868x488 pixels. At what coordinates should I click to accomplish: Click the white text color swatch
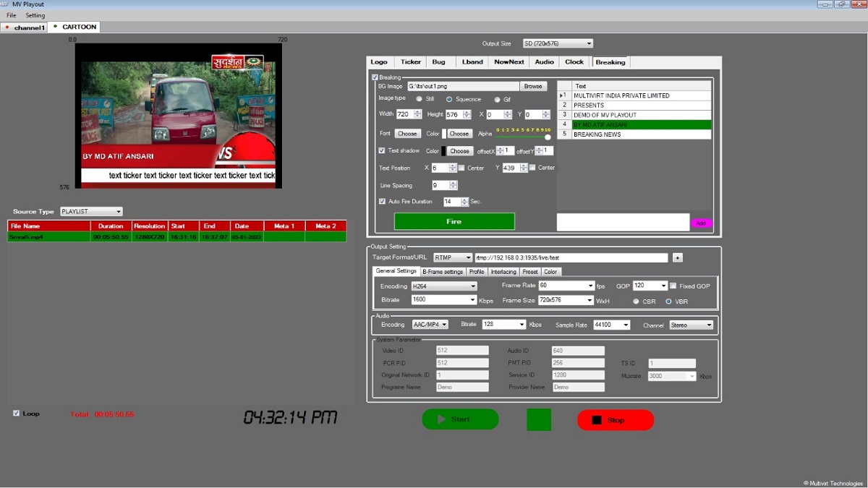click(x=443, y=134)
